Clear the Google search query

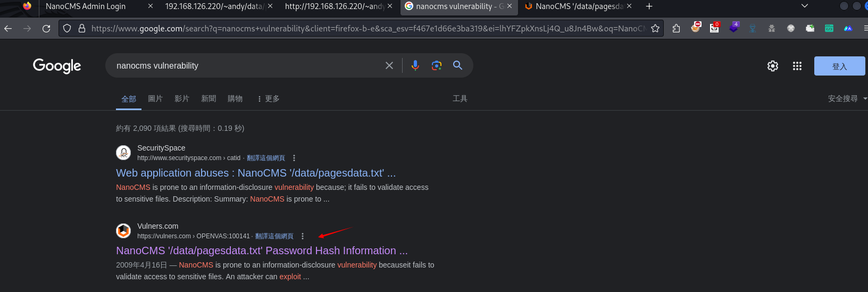point(389,65)
